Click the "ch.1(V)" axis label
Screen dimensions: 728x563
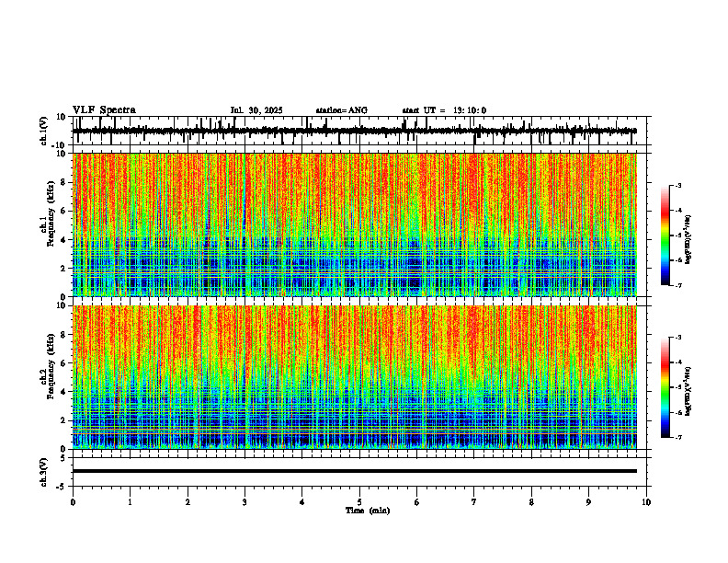click(44, 131)
